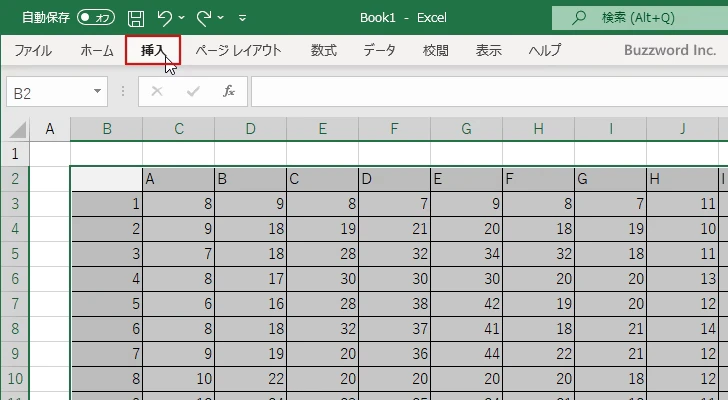
Task: Click cell J8 with value 14
Action: tap(682, 329)
